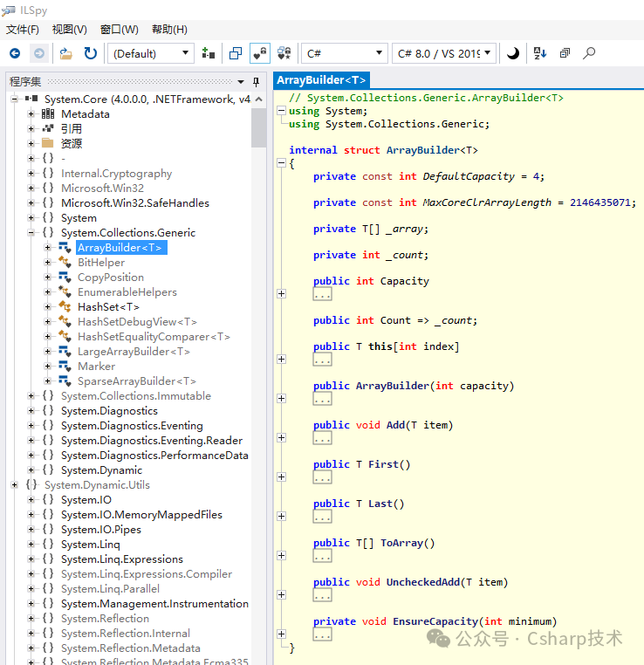Viewport: 644px width, 665px height.
Task: Toggle showing private and internal members
Action: click(x=259, y=53)
